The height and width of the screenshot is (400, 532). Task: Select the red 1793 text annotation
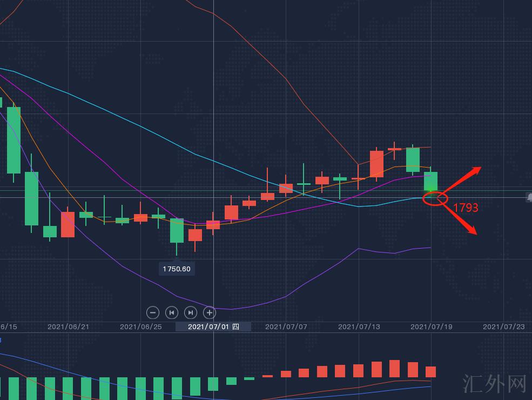466,208
